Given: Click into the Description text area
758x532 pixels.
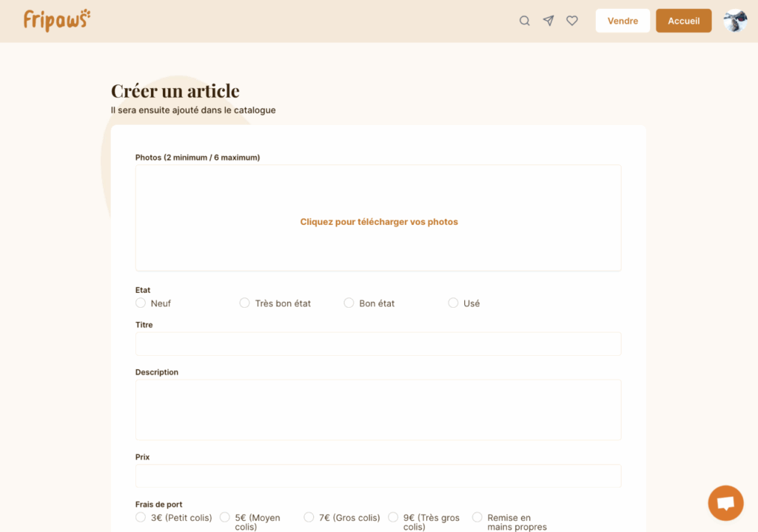Looking at the screenshot, I should coord(378,410).
